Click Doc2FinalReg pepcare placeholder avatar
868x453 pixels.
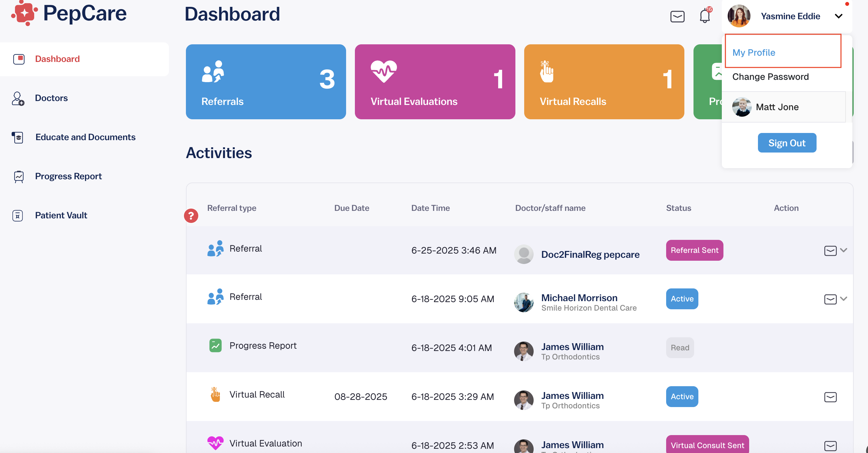pos(524,254)
